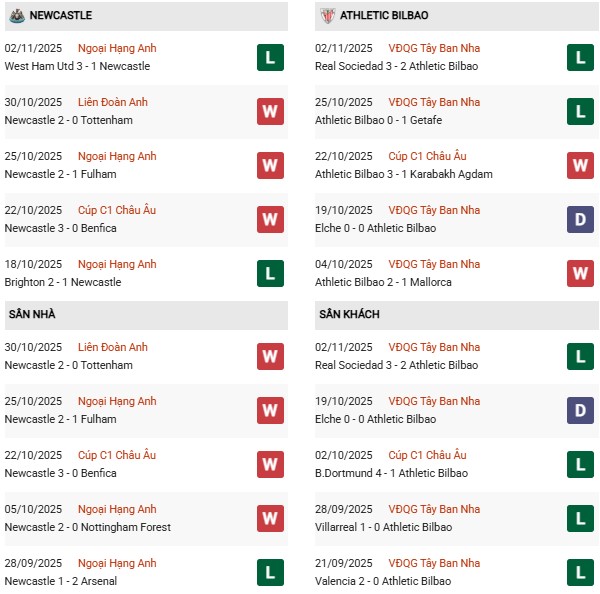This screenshot has width=600, height=594.
Task: Select the ATHLETIC BILBAO team header
Action: [384, 16]
